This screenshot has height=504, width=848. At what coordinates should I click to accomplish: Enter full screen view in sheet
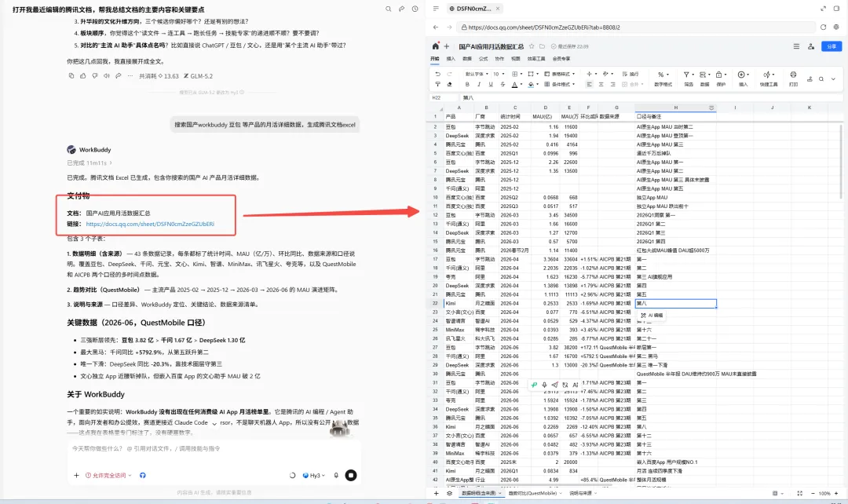pos(799,493)
